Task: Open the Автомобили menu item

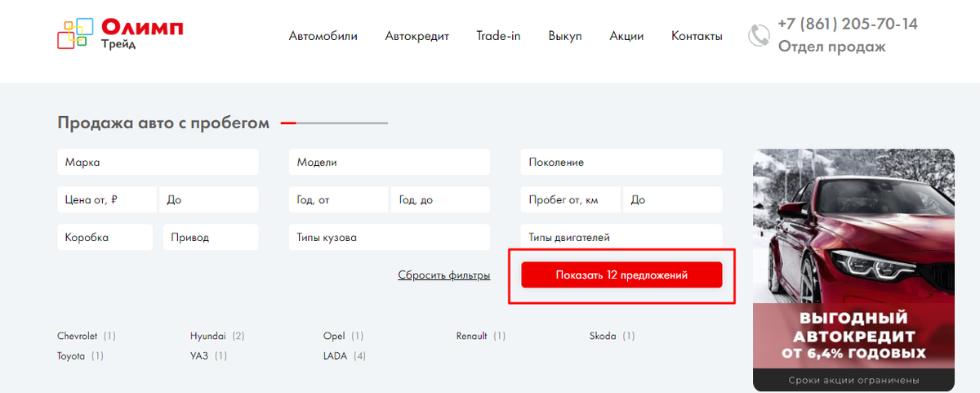Action: click(x=323, y=36)
